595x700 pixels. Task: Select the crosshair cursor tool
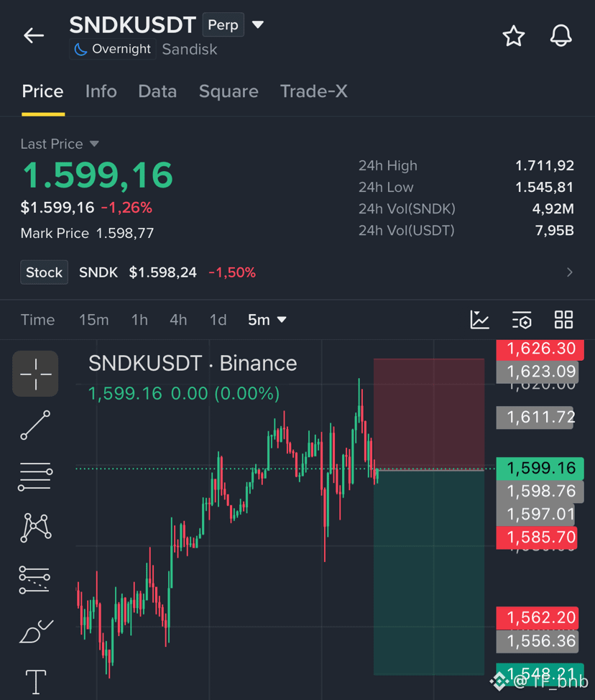pyautogui.click(x=35, y=374)
